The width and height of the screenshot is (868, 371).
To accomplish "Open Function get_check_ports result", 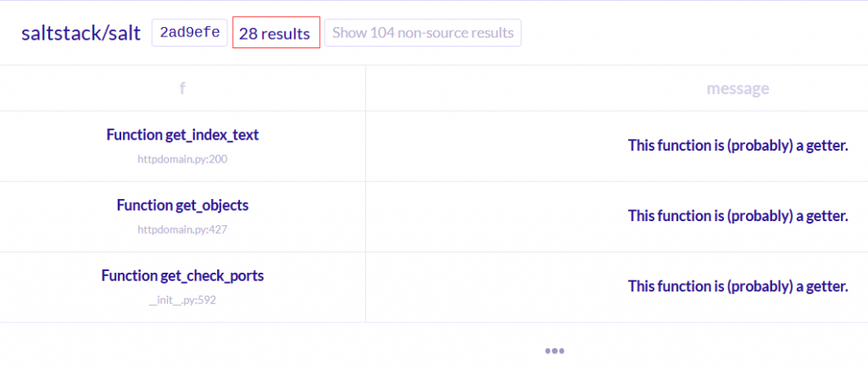I will tap(182, 275).
